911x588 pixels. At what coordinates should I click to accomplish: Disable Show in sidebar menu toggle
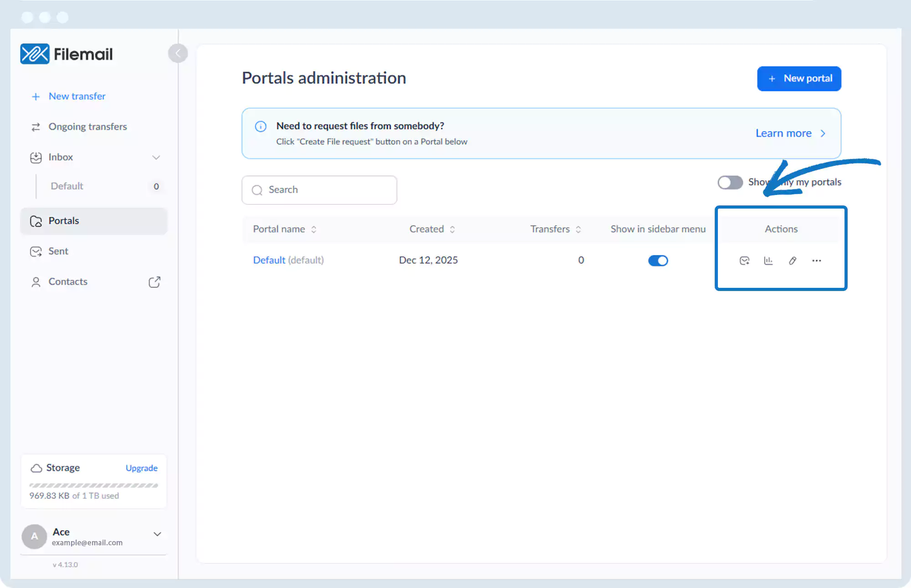click(x=658, y=261)
